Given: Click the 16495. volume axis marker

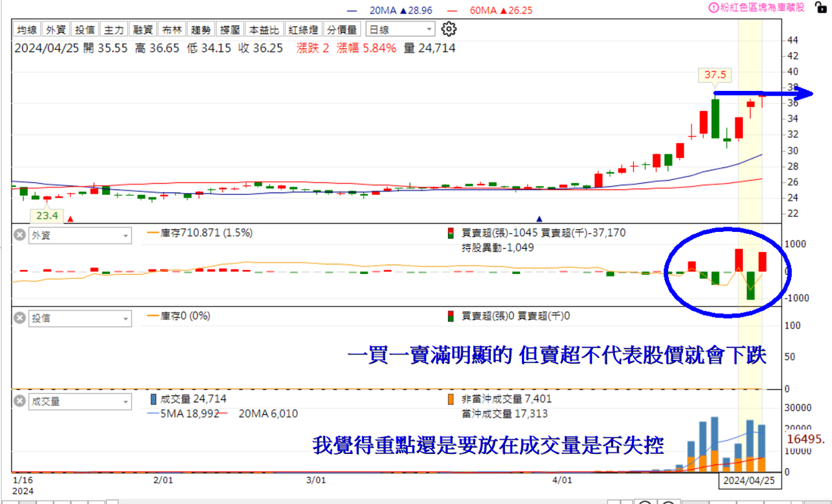Looking at the screenshot, I should pos(807,439).
